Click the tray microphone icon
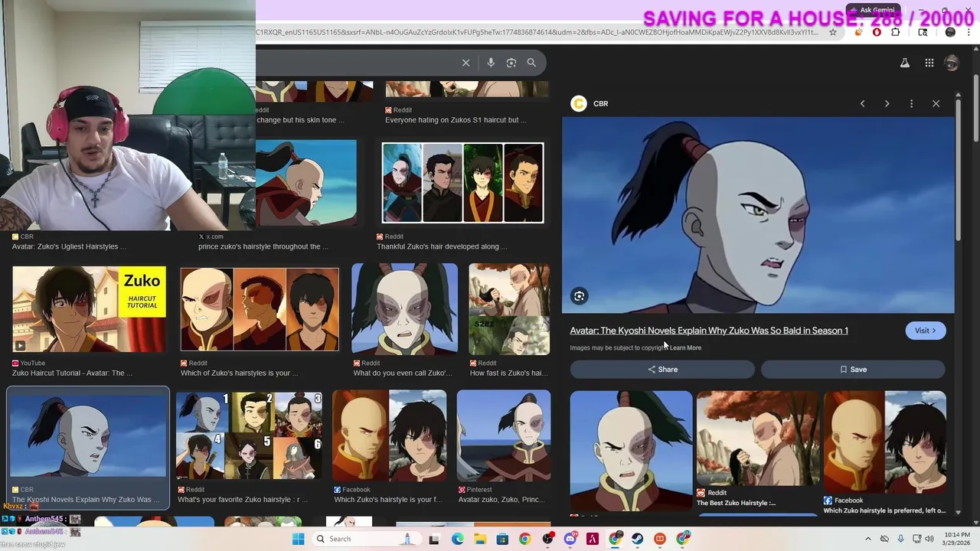Screen dimensions: 980x551 click(900, 539)
